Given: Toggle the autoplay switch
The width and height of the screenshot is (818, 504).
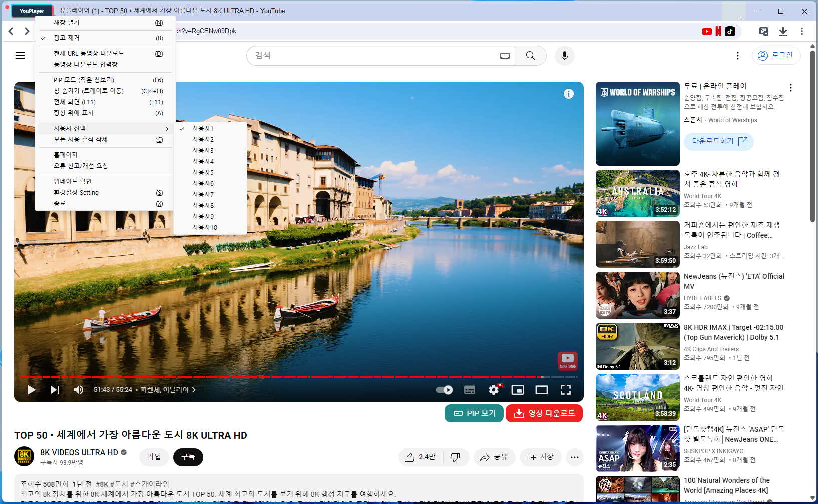Looking at the screenshot, I should [444, 390].
